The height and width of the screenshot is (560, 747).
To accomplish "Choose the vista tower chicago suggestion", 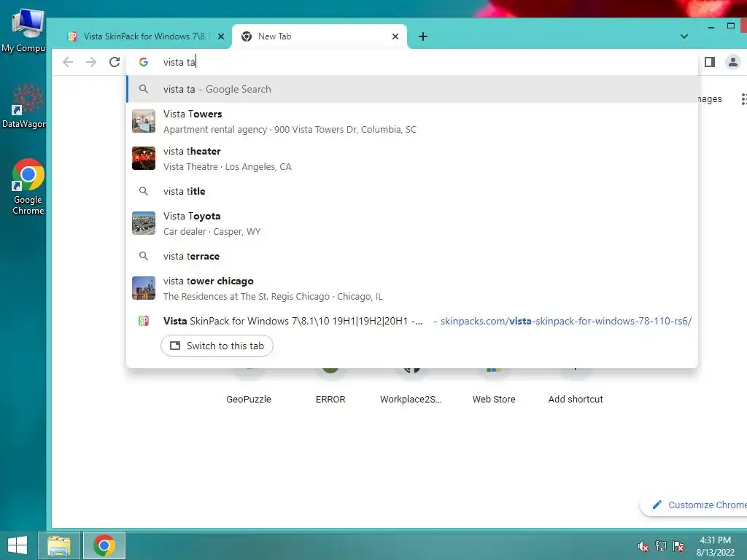I will tap(412, 288).
